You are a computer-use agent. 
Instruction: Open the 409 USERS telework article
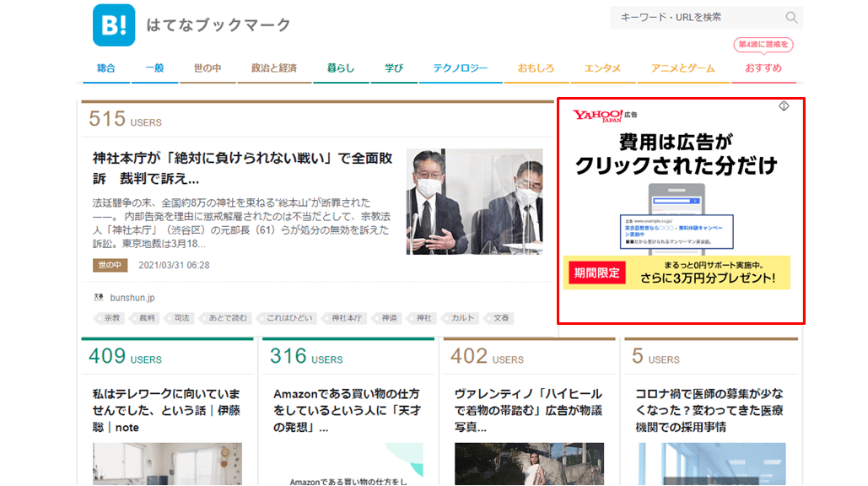(x=166, y=410)
